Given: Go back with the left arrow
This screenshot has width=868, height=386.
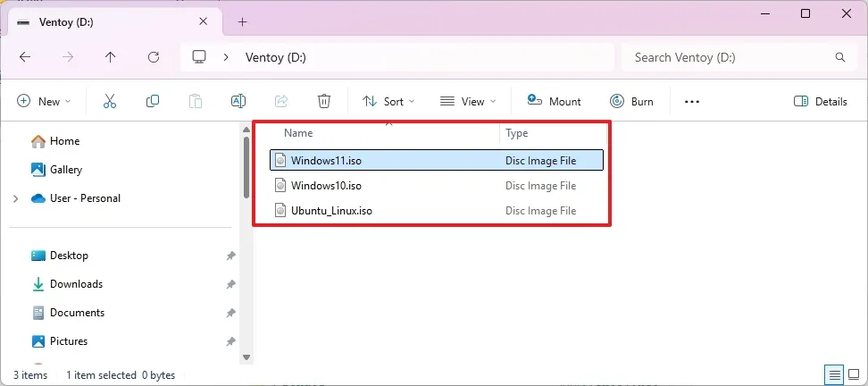Looking at the screenshot, I should 25,57.
